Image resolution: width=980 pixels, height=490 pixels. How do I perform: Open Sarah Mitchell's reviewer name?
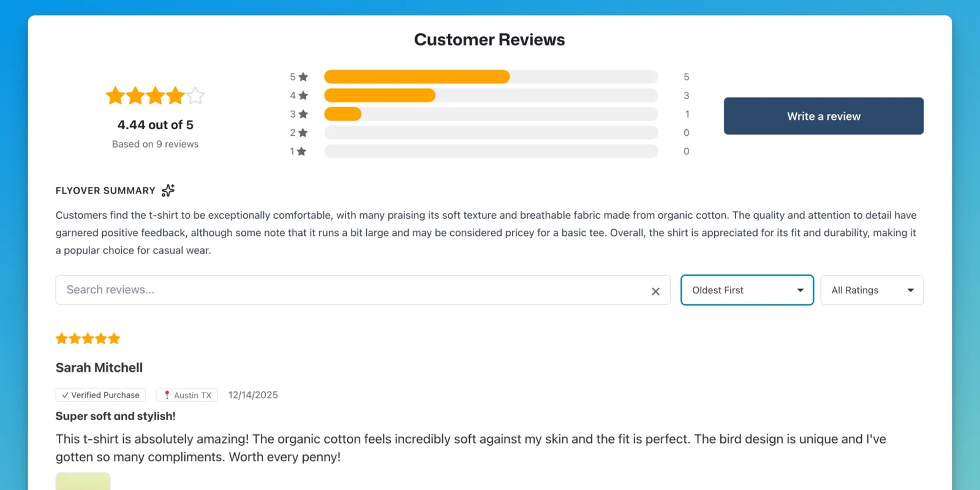pyautogui.click(x=99, y=367)
